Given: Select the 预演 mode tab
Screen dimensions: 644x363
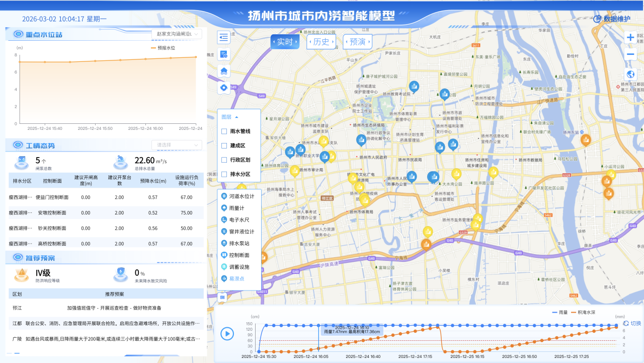Looking at the screenshot, I should click(358, 42).
